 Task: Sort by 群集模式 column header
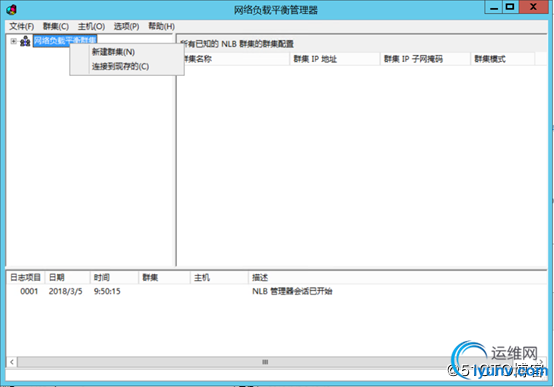tap(502, 59)
